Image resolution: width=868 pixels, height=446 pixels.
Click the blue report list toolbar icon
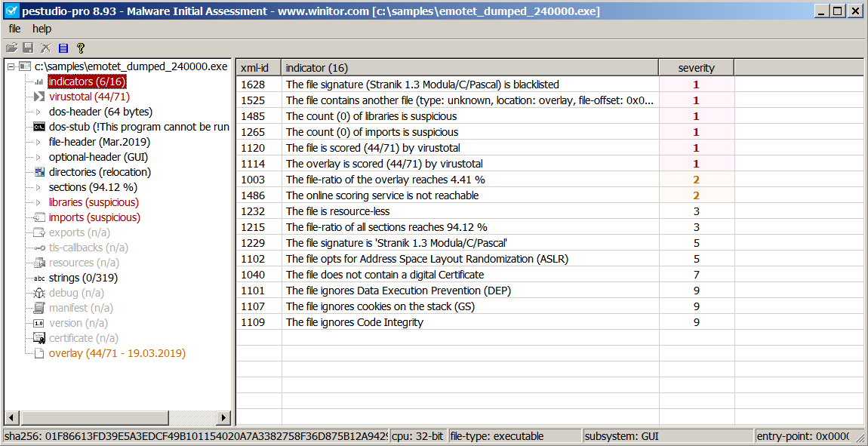pos(63,48)
